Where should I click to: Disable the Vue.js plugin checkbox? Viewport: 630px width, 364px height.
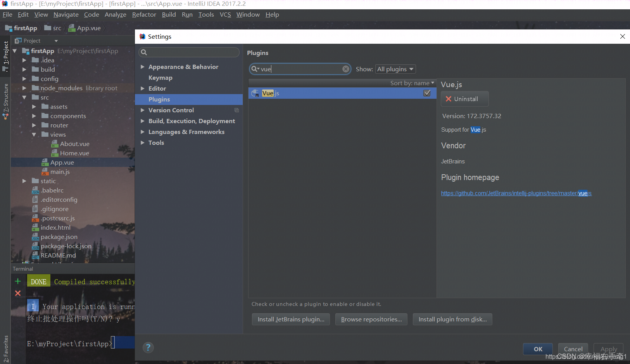[x=427, y=93]
